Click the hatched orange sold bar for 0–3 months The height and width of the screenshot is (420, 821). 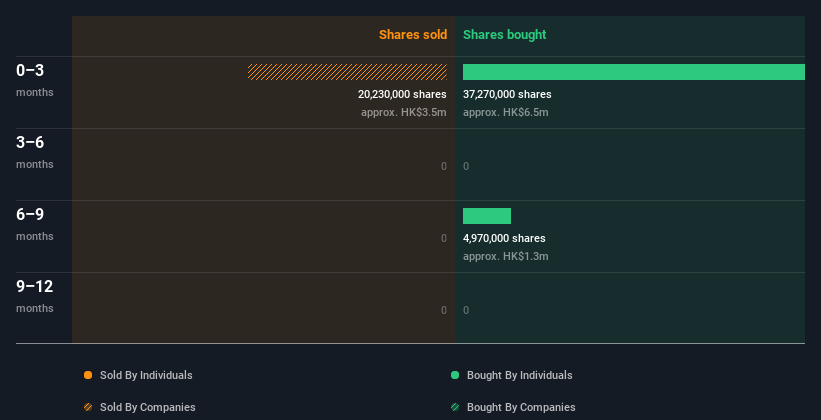pyautogui.click(x=347, y=72)
